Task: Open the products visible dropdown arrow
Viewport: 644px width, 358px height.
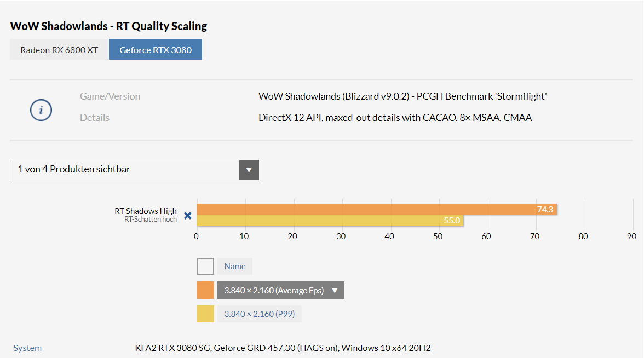Action: [x=249, y=170]
